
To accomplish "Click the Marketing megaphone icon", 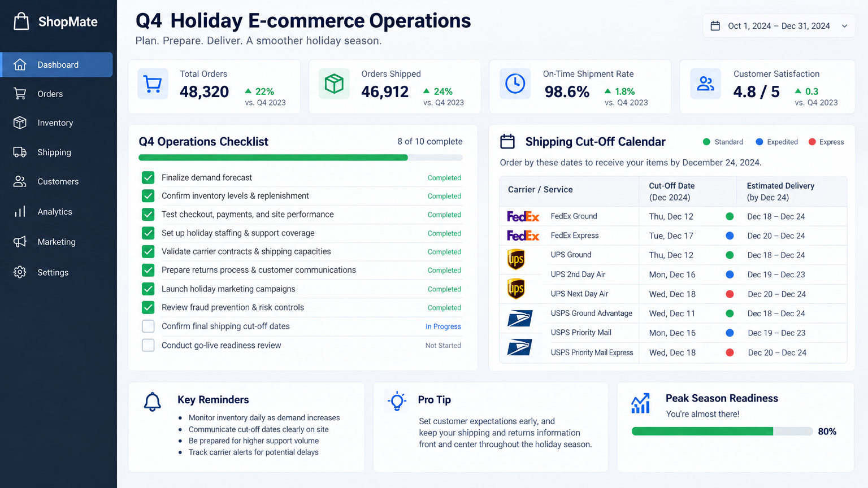I will (20, 242).
